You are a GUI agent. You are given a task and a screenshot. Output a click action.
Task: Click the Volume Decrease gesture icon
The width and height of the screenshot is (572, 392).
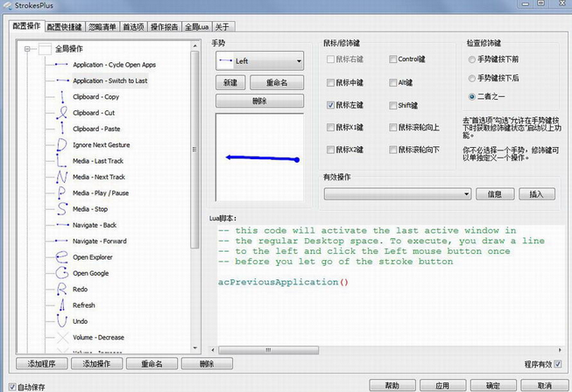click(62, 338)
